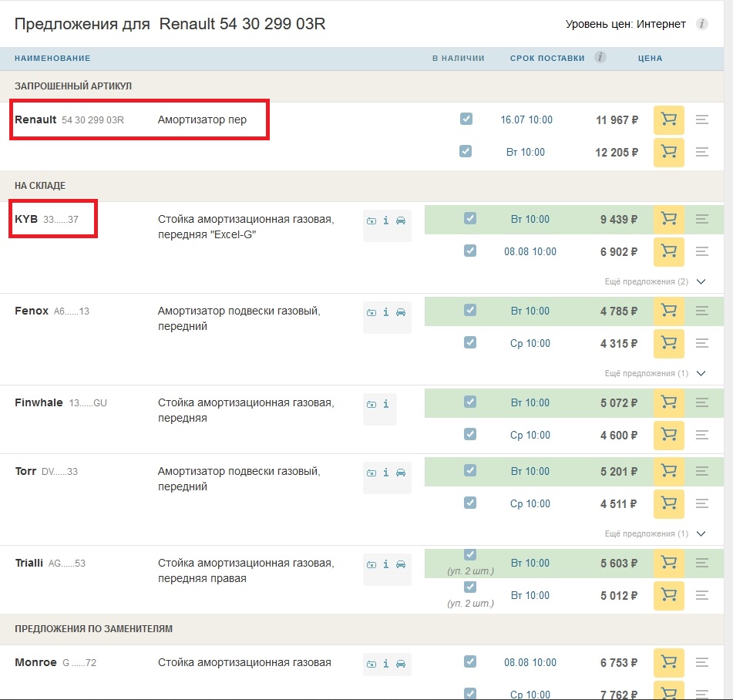Add Torr 5 201 ₽ offer to cart
The width and height of the screenshot is (733, 700).
click(668, 471)
